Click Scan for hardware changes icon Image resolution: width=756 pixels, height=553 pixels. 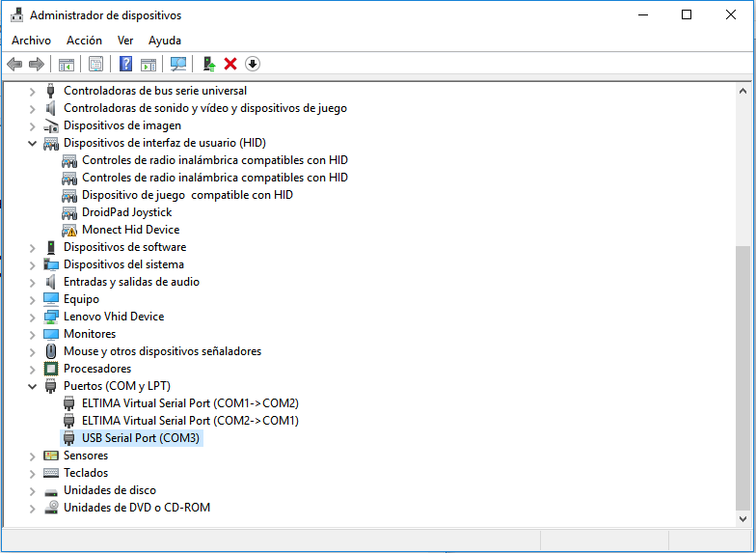click(x=178, y=64)
